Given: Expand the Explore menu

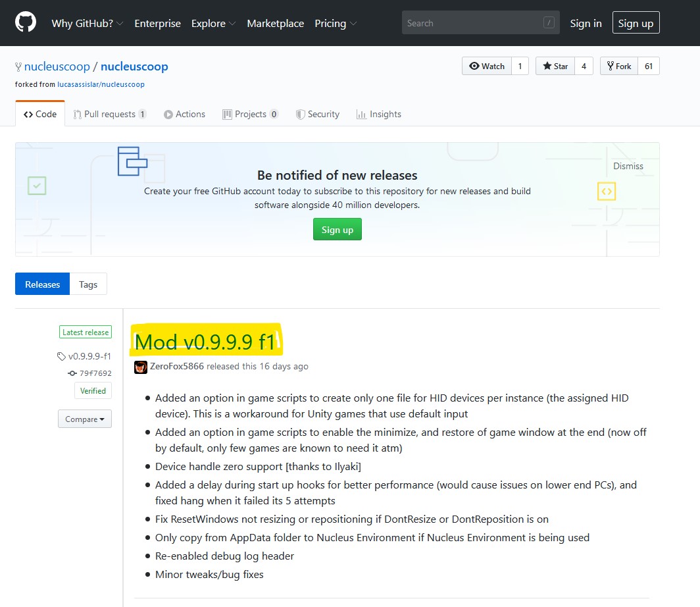Looking at the screenshot, I should 213,23.
